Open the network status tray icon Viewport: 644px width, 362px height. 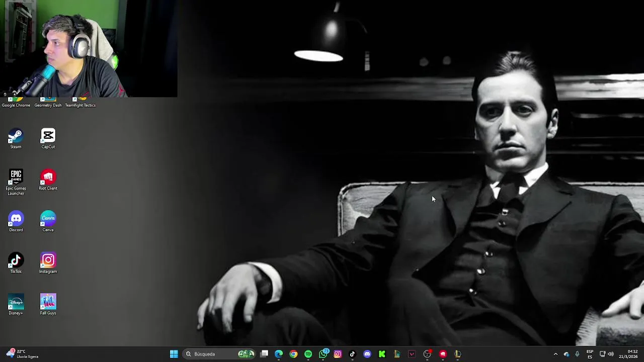(x=602, y=354)
